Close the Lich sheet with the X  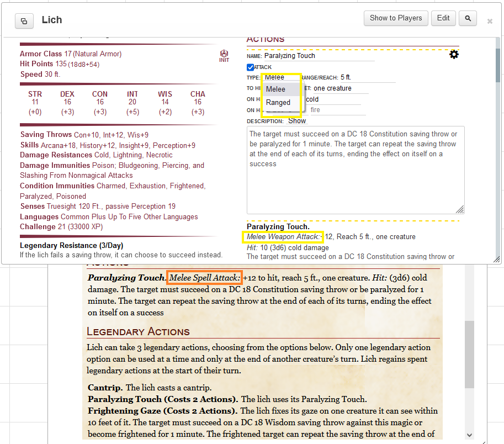click(490, 22)
